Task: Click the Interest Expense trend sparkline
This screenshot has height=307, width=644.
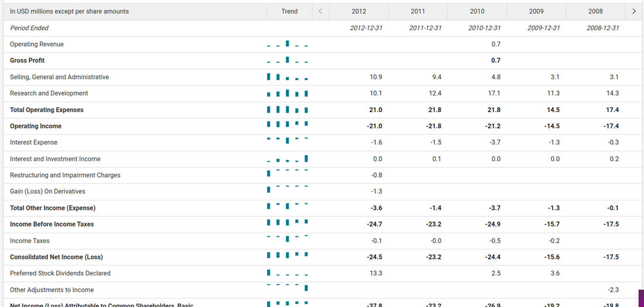Action: [x=287, y=141]
